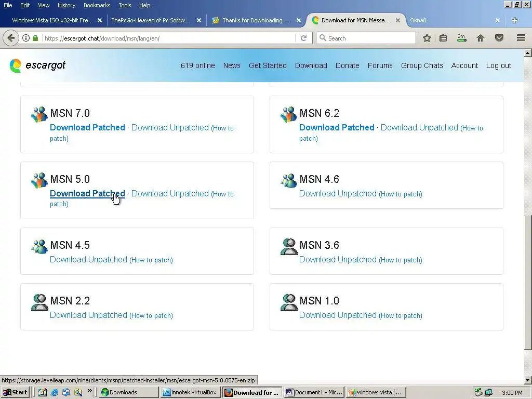Reload the page with the refresh icon
The height and width of the screenshot is (399, 532).
click(303, 38)
